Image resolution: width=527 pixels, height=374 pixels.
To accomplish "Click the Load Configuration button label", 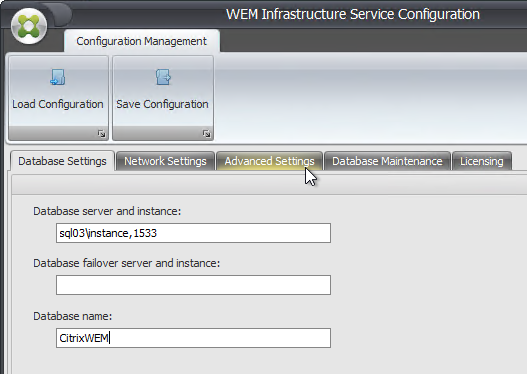I will pyautogui.click(x=58, y=104).
